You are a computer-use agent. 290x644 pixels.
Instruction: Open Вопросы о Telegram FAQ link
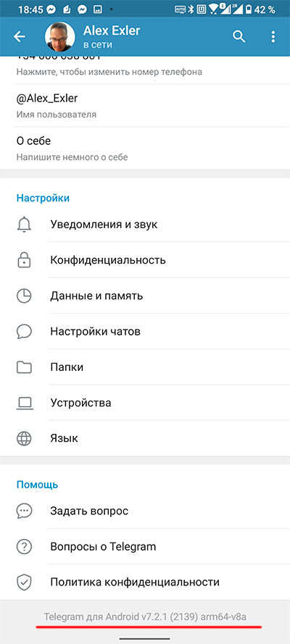click(x=145, y=547)
